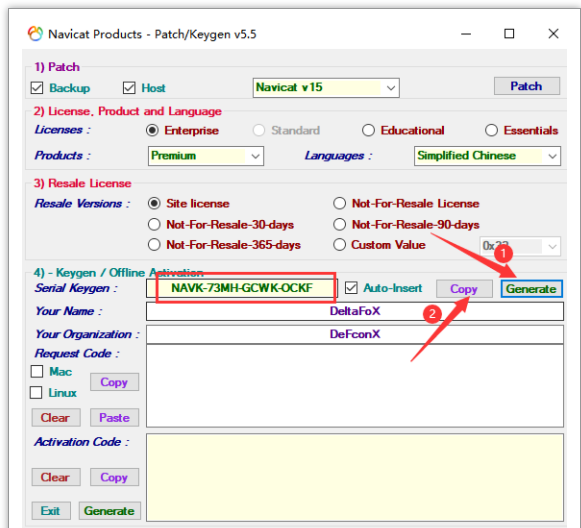Open the Languages Simplified Chinese dropdown
The height and width of the screenshot is (528, 581).
[x=487, y=156]
